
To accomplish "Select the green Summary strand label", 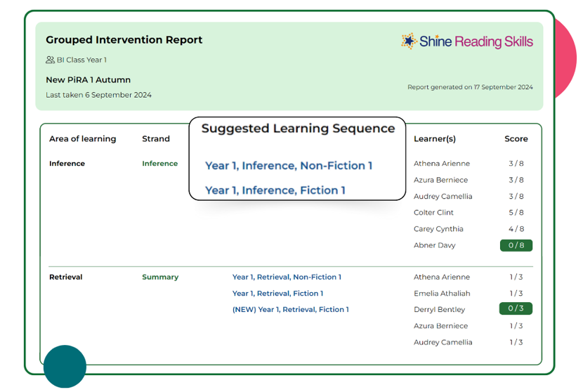I will pos(160,277).
